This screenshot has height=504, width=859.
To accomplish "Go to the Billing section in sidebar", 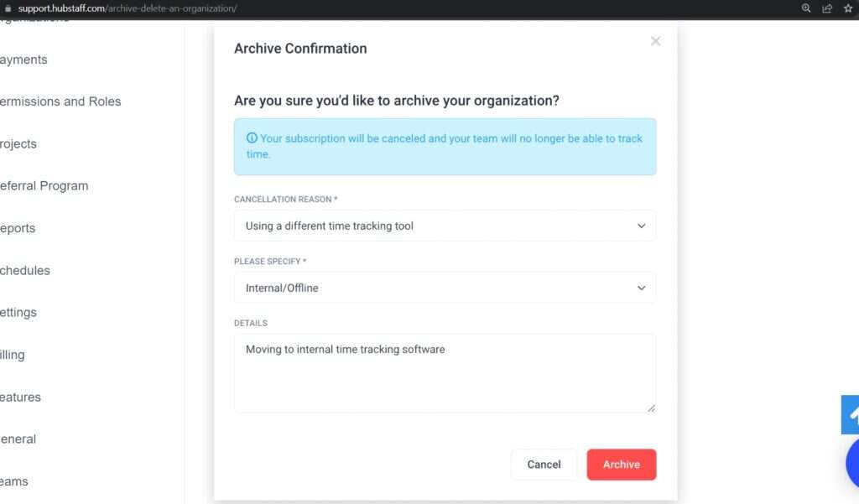I will 12,354.
